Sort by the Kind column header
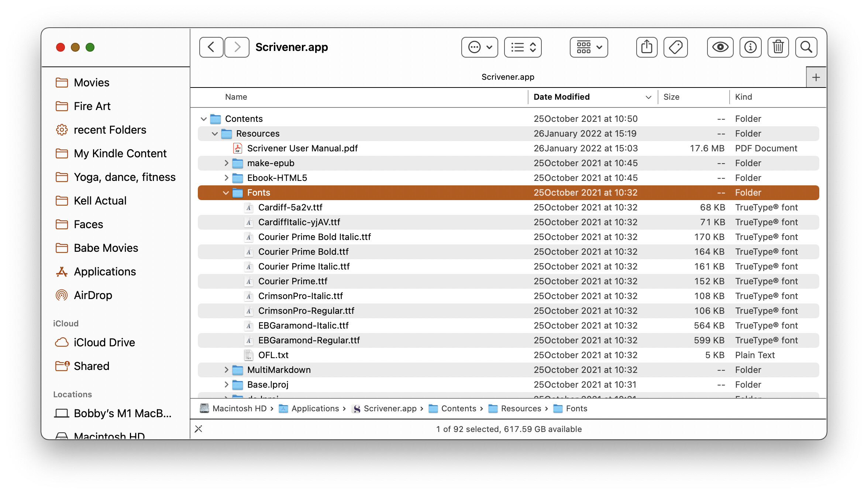 tap(743, 97)
